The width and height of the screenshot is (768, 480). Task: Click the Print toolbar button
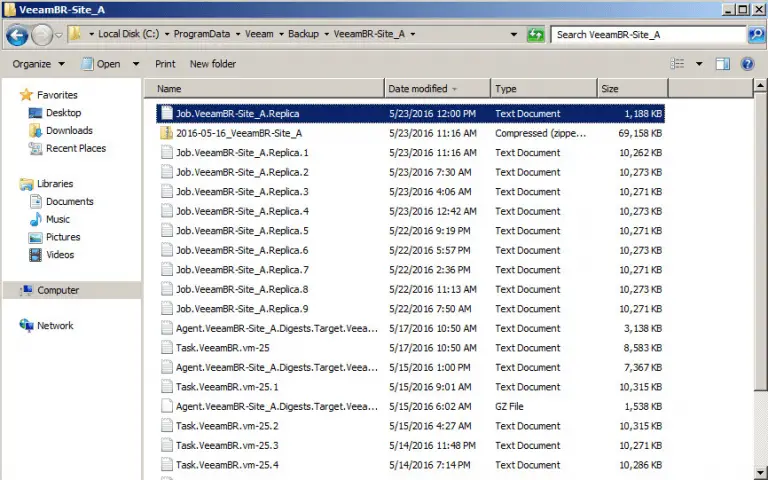tap(165, 64)
